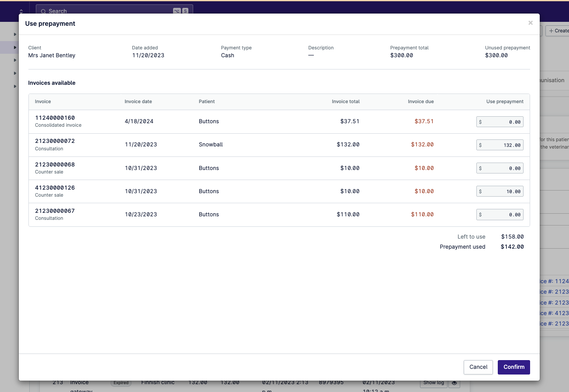
Task: Click the option-key shortcut icon beside the S badge
Action: pyautogui.click(x=177, y=11)
